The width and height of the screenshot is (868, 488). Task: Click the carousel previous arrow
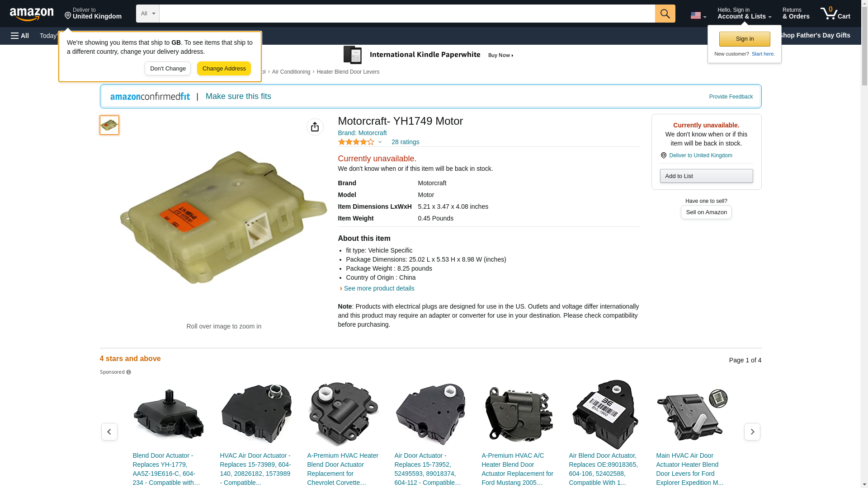tap(109, 432)
